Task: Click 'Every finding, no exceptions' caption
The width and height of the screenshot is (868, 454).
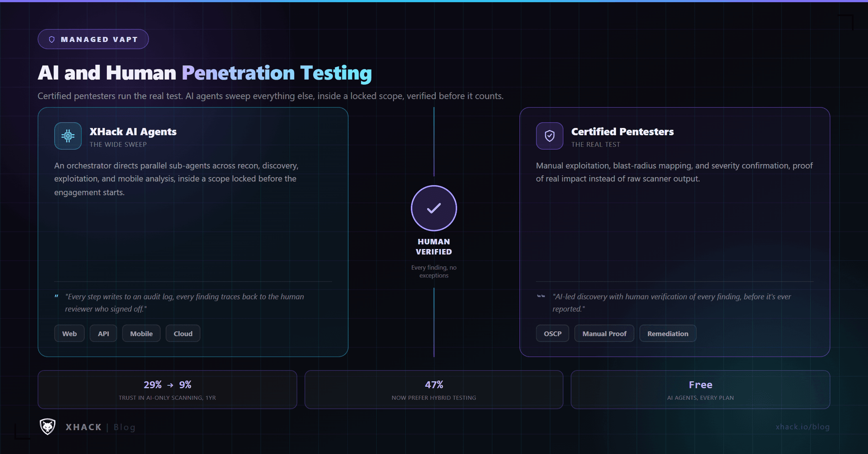Action: coord(434,271)
